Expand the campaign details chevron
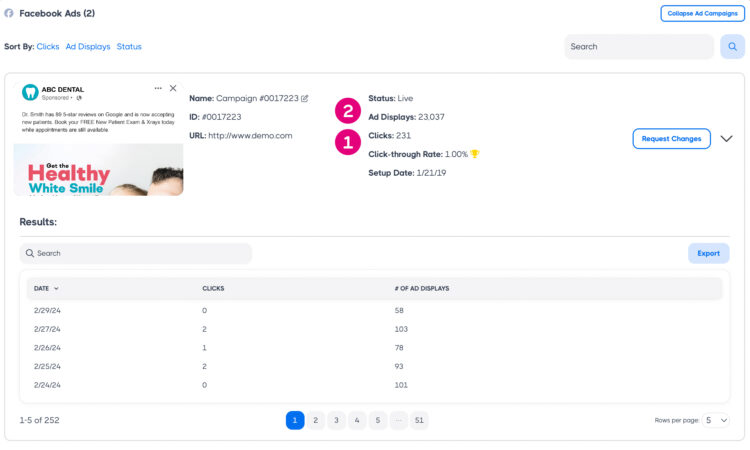Screen dimensions: 750x450 (x=726, y=139)
